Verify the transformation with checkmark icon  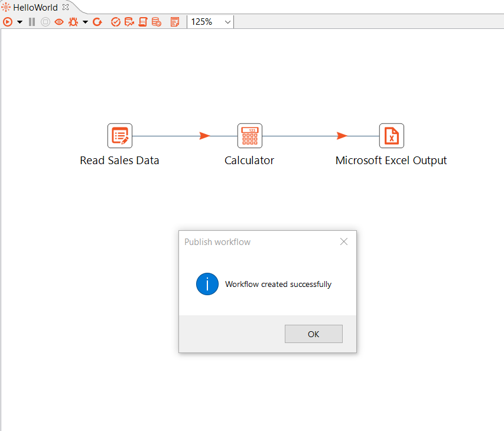point(115,22)
